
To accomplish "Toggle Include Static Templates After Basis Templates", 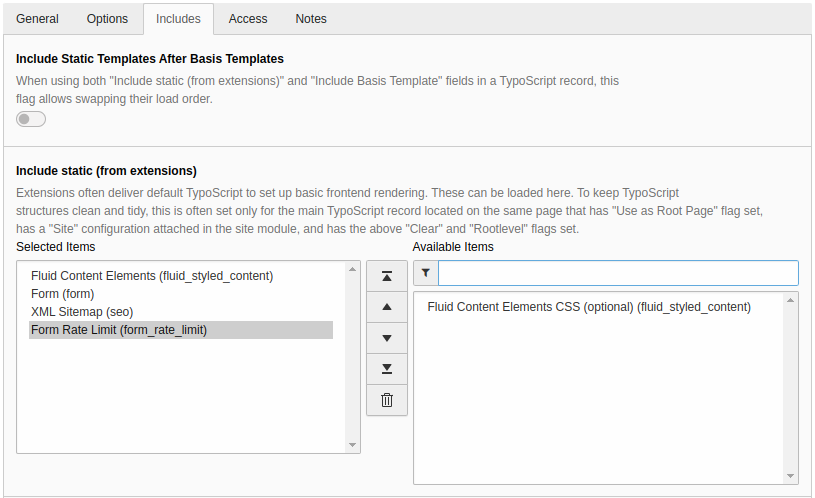I will pos(31,119).
